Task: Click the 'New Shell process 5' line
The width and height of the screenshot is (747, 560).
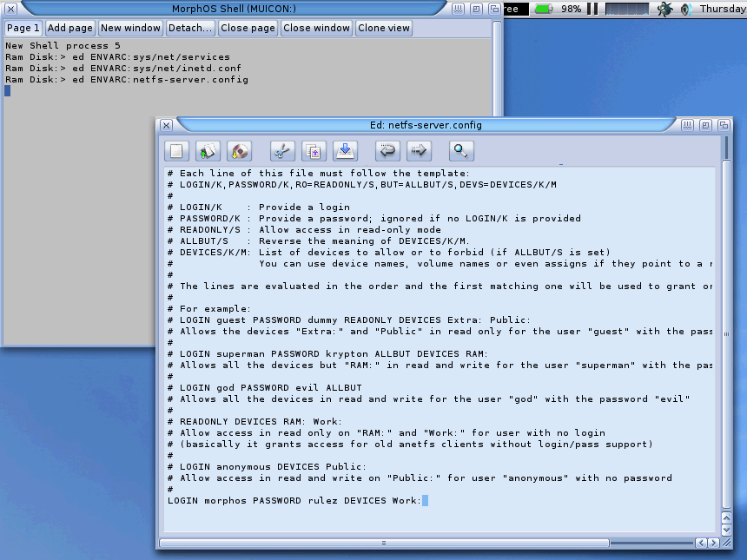Action: tap(63, 46)
